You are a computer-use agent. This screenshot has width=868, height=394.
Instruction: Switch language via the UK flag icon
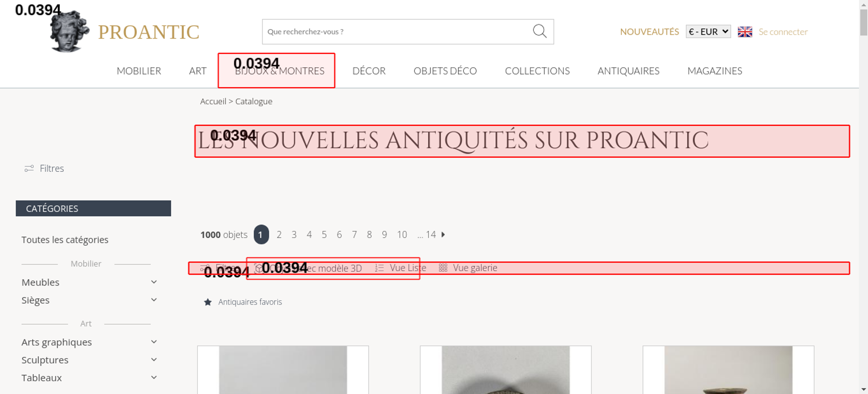coord(745,32)
